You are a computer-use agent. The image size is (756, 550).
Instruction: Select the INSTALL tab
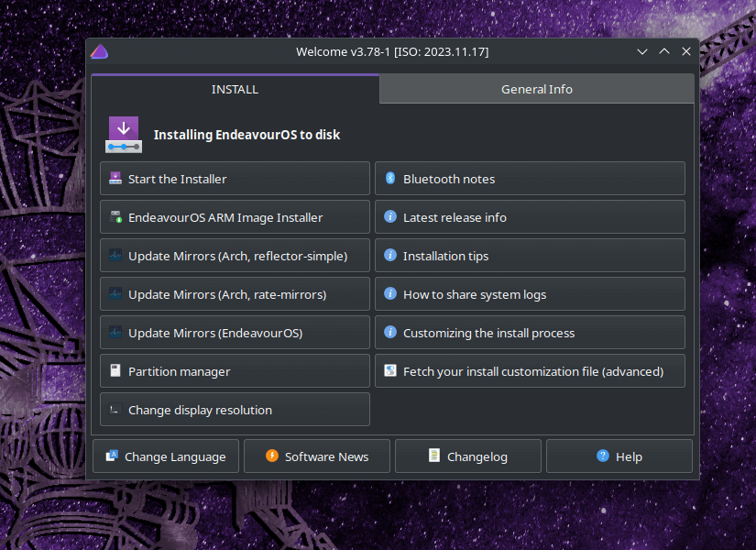click(235, 89)
